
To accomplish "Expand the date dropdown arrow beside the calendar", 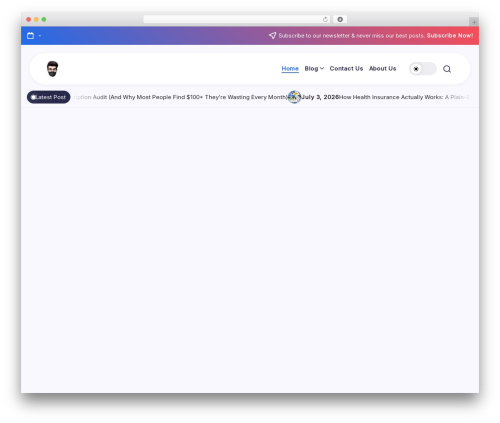I will point(40,36).
